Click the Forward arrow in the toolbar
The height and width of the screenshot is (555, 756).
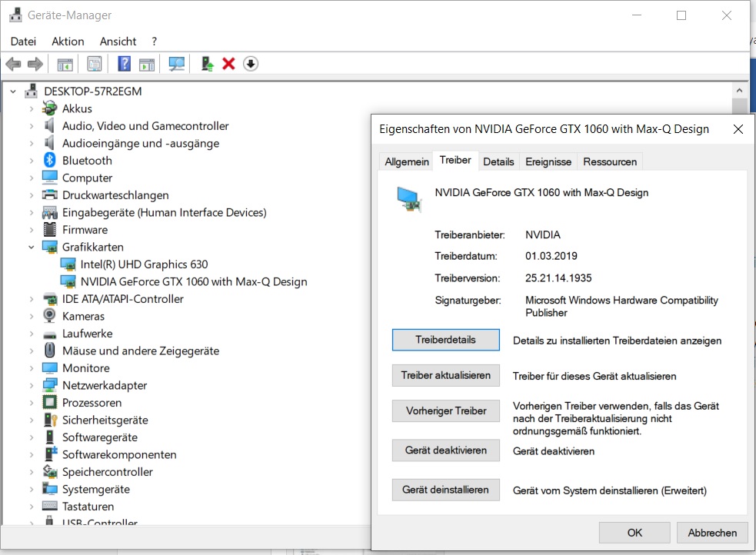[35, 64]
